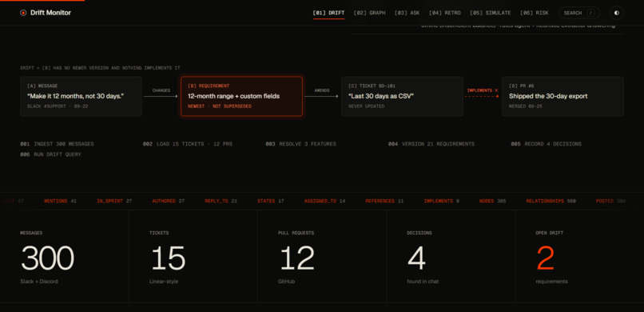Click step 001 INGEST 300 MESSAGES
This screenshot has width=644, height=312.
pos(57,144)
